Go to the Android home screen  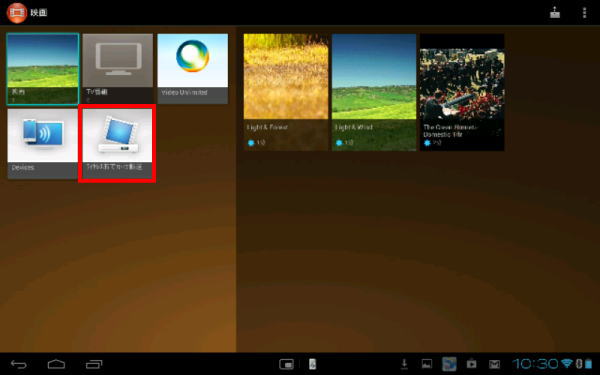pos(56,364)
